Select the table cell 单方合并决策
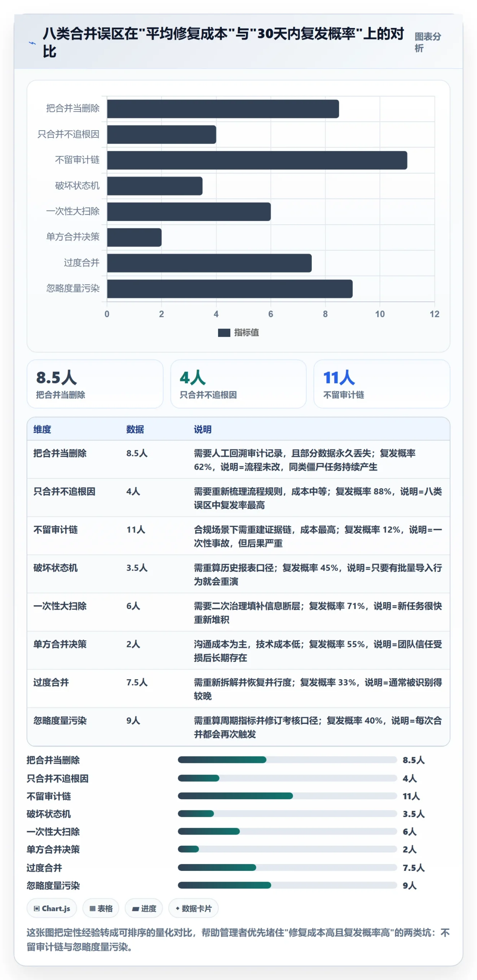Image resolution: width=477 pixels, height=980 pixels. point(60,644)
